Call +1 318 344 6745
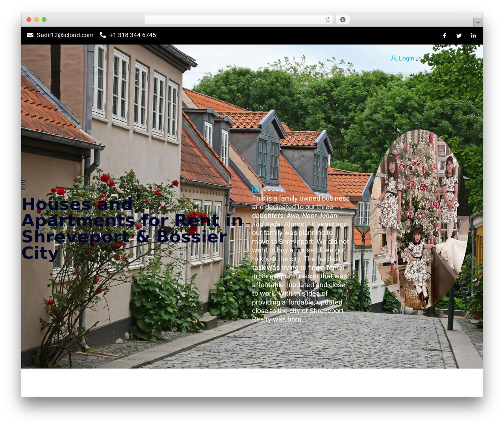This screenshot has width=504, height=427. (133, 35)
